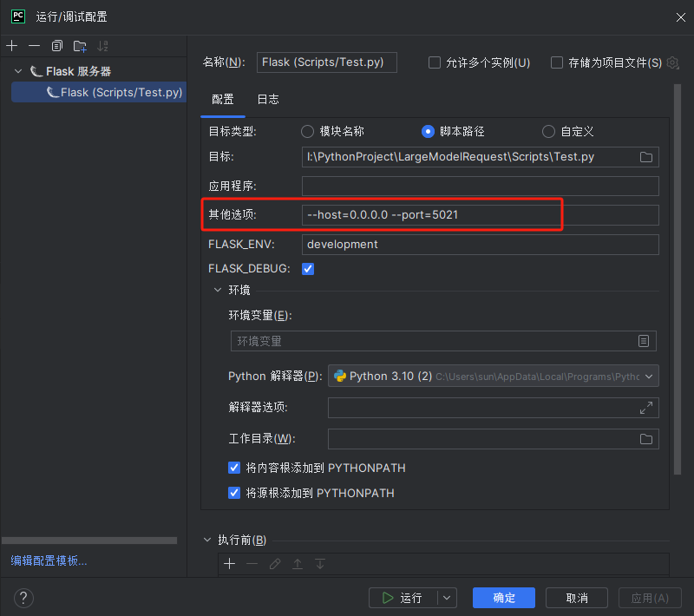The height and width of the screenshot is (616, 694).
Task: Close the run/debug configuration dialog
Action: click(x=681, y=17)
